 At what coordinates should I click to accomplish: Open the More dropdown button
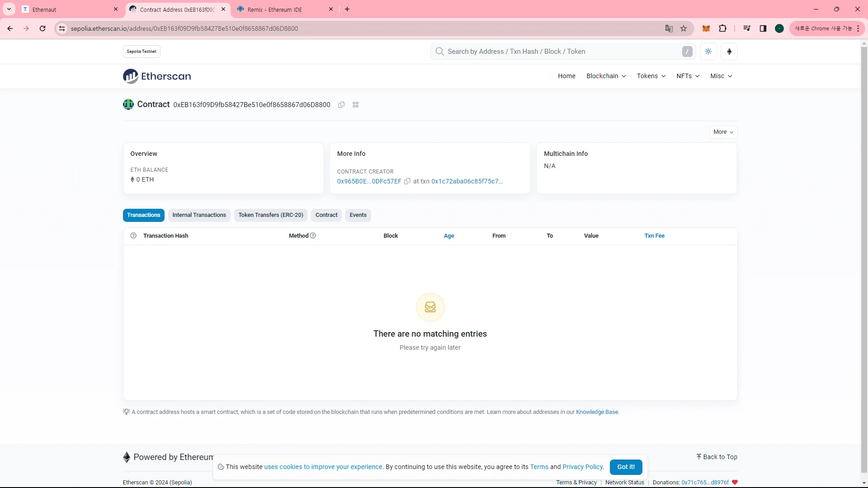tap(723, 132)
